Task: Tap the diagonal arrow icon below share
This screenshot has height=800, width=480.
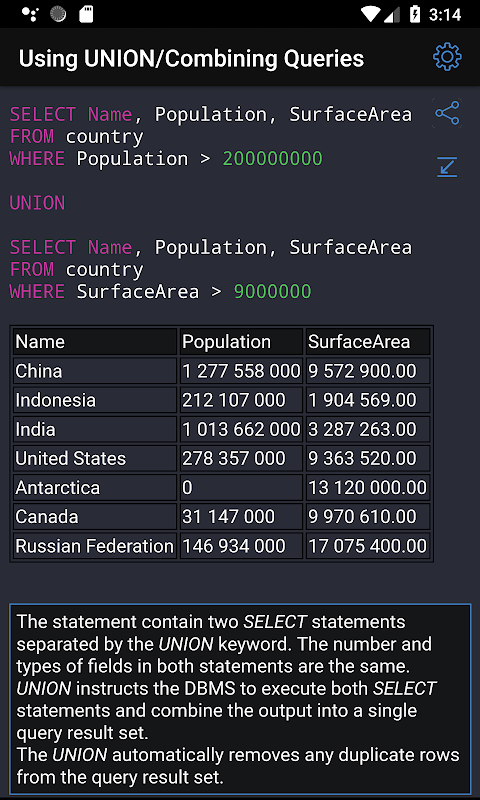Action: tap(447, 167)
